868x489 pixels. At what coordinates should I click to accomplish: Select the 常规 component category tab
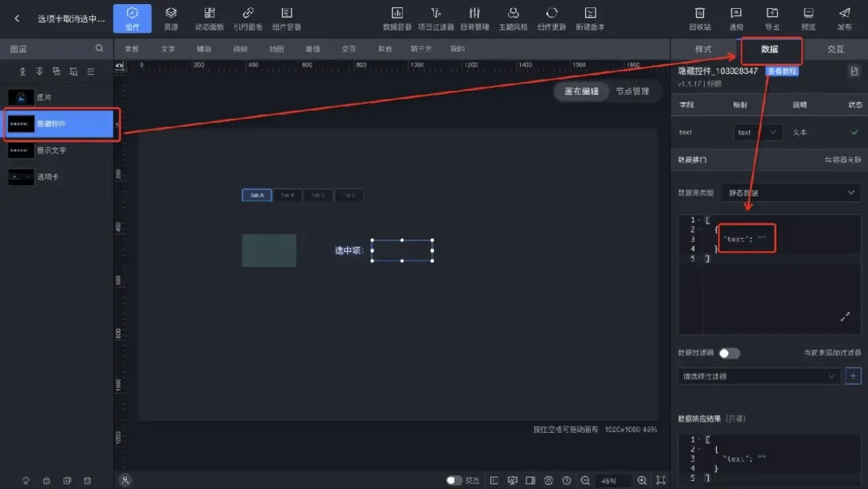click(132, 49)
